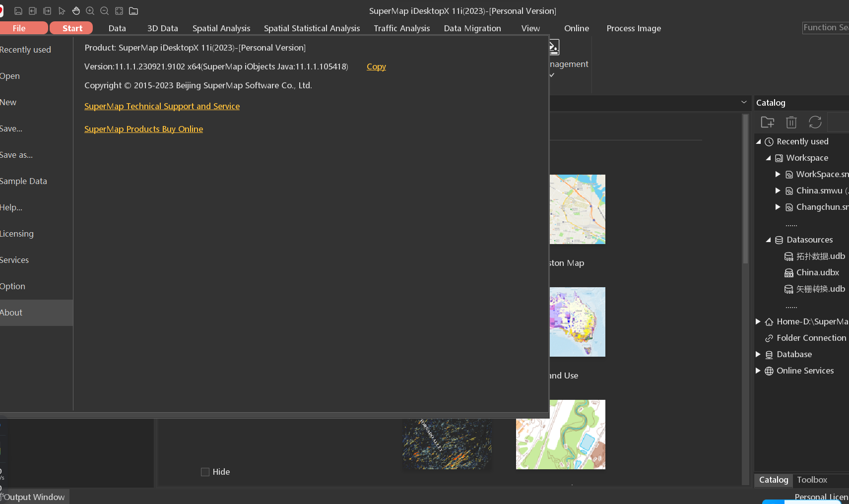Click the Zoom In magnifier icon
849x504 pixels.
pyautogui.click(x=90, y=11)
